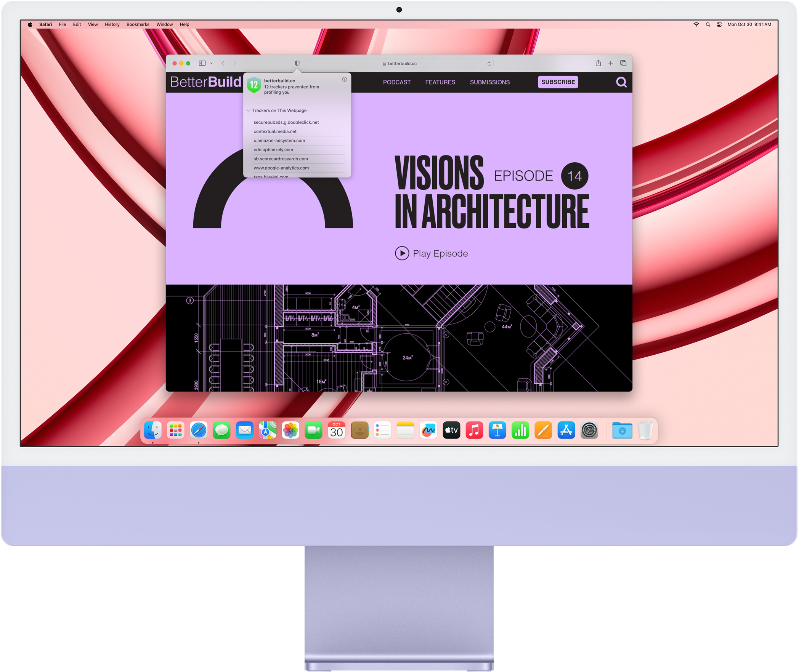
Task: Open the Window menu
Action: click(x=165, y=24)
